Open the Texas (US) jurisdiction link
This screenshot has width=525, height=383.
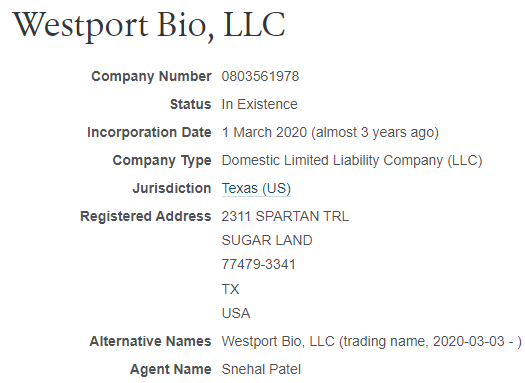pyautogui.click(x=256, y=188)
